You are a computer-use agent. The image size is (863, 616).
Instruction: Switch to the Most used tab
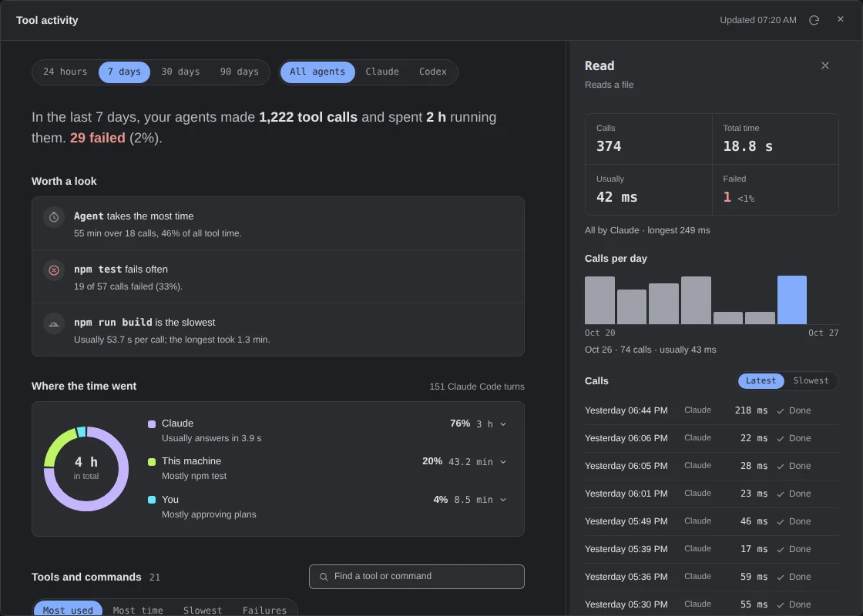68,609
